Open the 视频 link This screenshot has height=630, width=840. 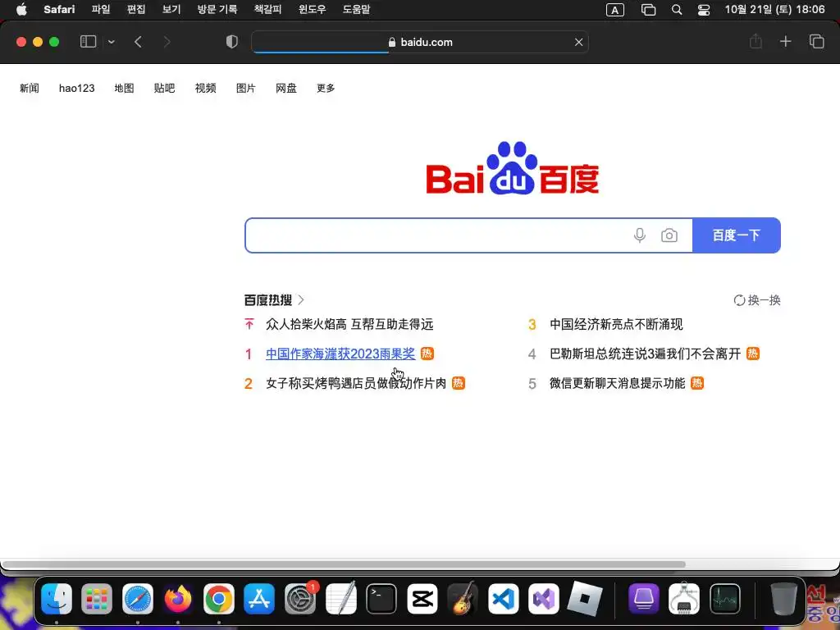pyautogui.click(x=206, y=88)
